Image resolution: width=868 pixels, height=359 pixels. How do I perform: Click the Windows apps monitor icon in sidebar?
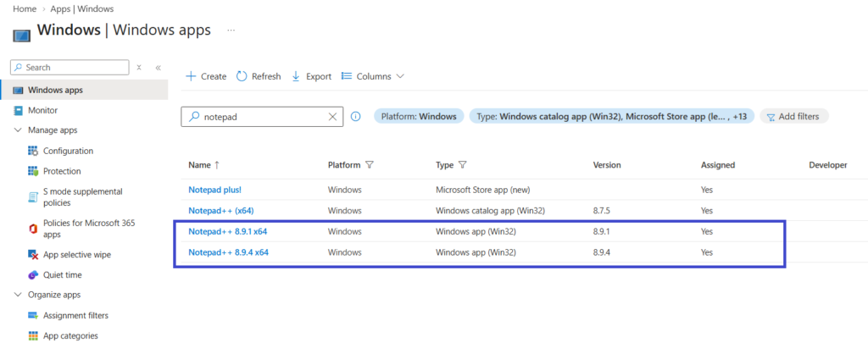tap(19, 90)
